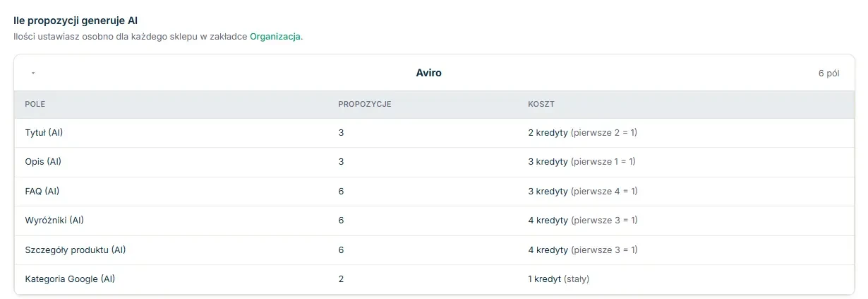Collapse the Aviro section arrow
The image size is (868, 299).
(x=33, y=74)
